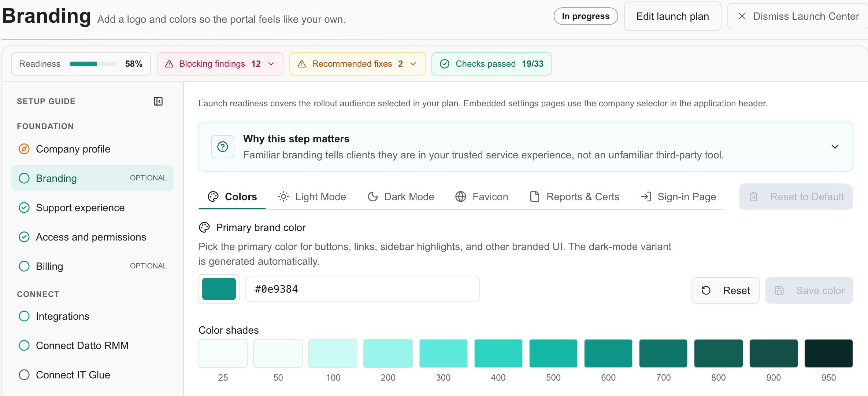Viewport: 868px width, 396px height.
Task: Select the 700 color shade swatch
Action: 663,354
